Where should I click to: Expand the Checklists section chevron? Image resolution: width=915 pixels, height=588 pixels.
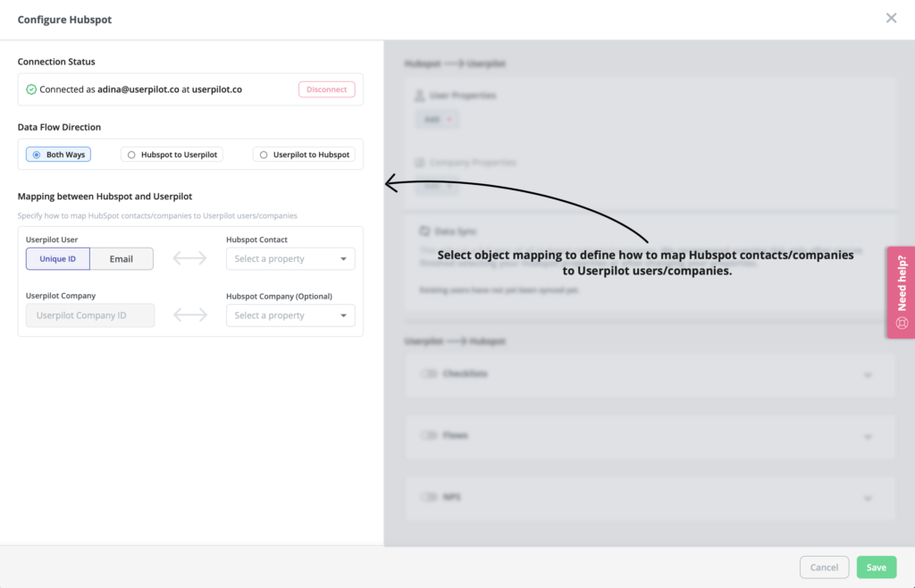click(x=868, y=374)
